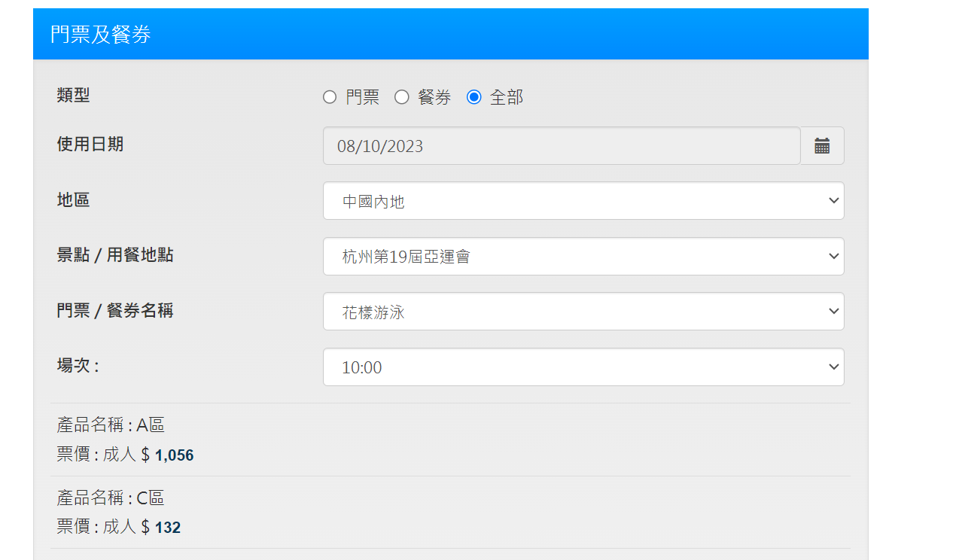Click the 地區 field label
This screenshot has height=560, width=956.
click(x=73, y=200)
